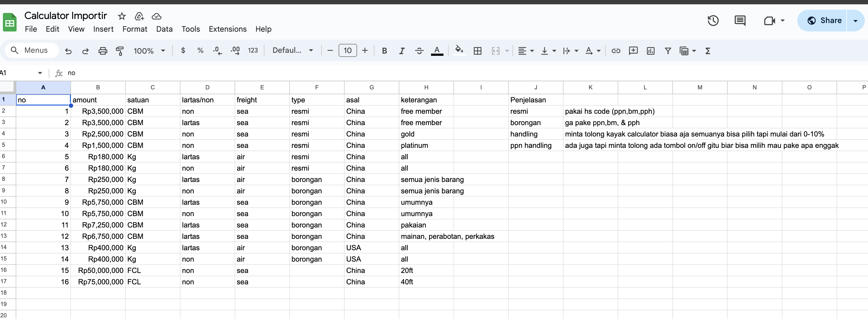
Task: Open the Format menu
Action: 134,29
